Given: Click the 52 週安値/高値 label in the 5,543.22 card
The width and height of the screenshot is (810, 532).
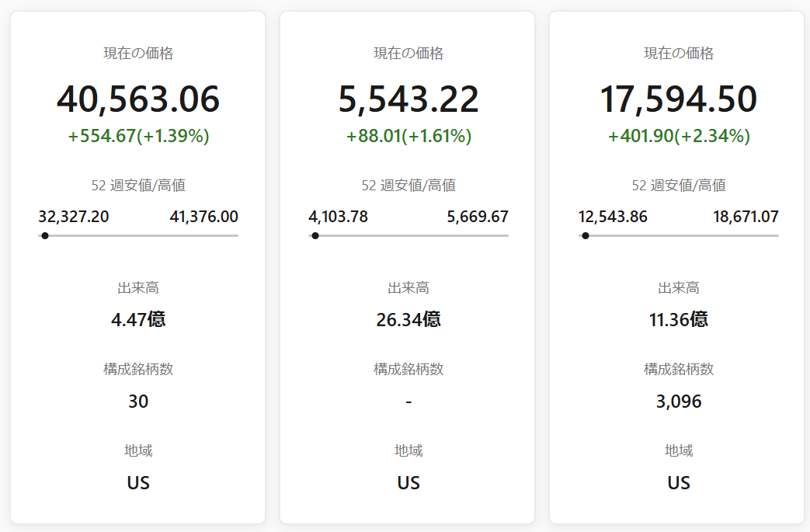Looking at the screenshot, I should (408, 186).
